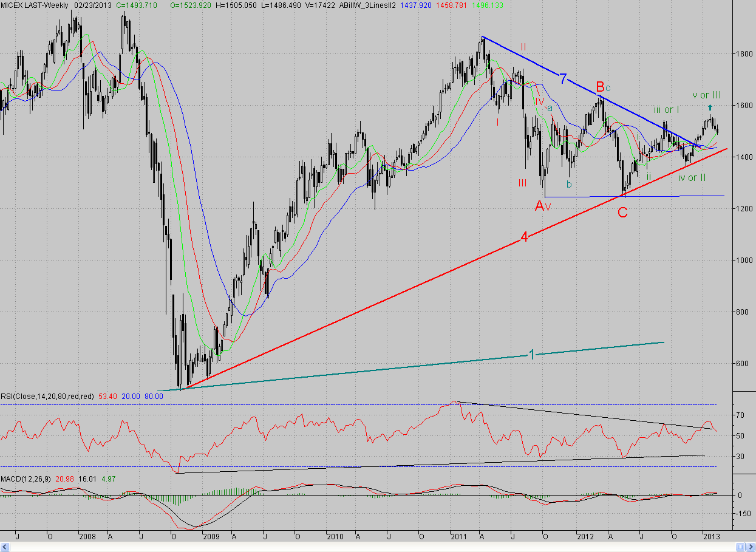Click the red wave label B
756x552 pixels.
(600, 86)
